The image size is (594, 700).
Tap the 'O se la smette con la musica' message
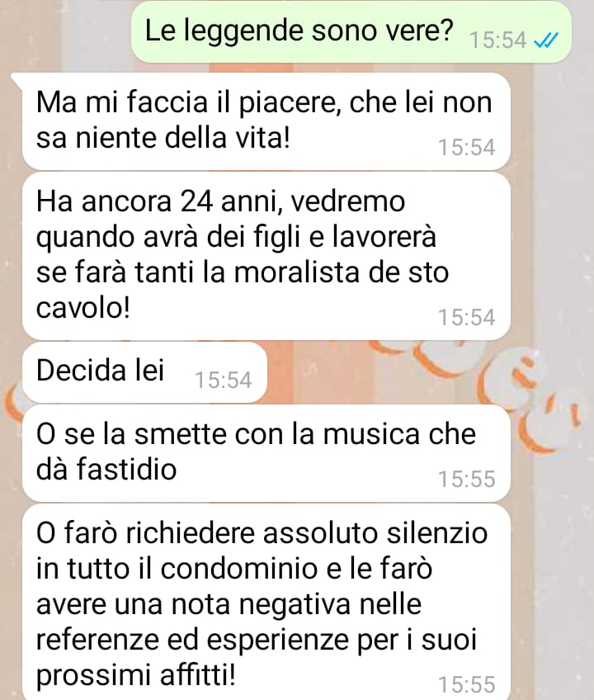(266, 452)
